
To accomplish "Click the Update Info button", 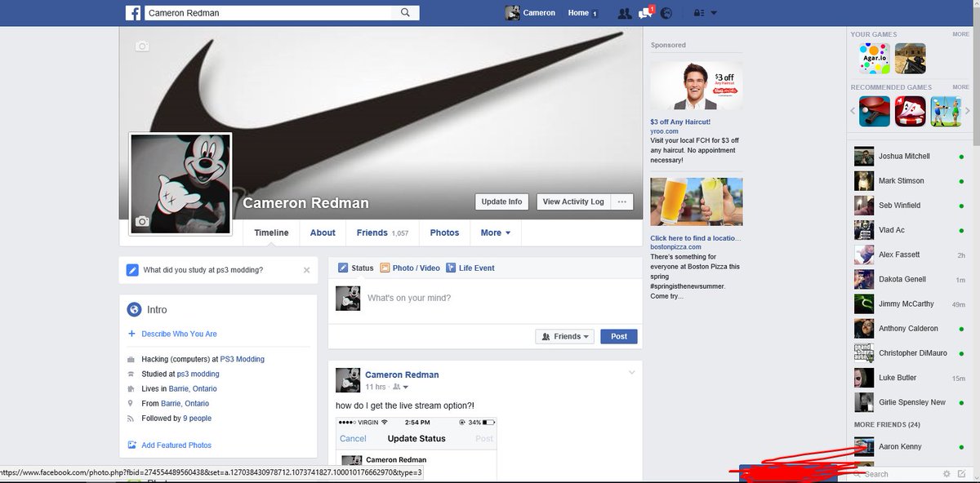I will (x=501, y=202).
